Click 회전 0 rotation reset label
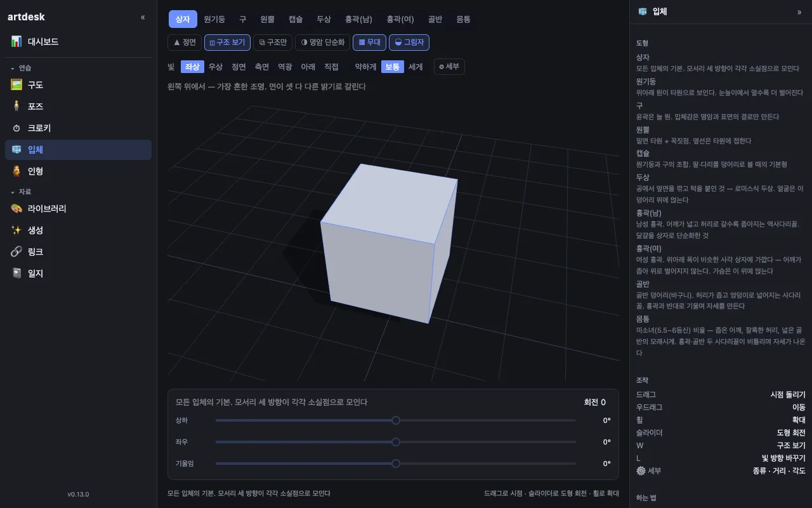This screenshot has height=508, width=812. click(595, 402)
